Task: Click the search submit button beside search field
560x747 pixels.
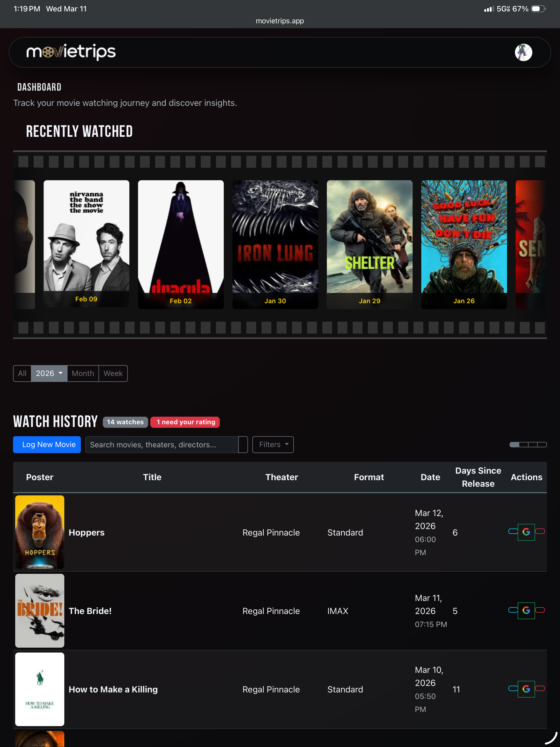Action: 243,444
